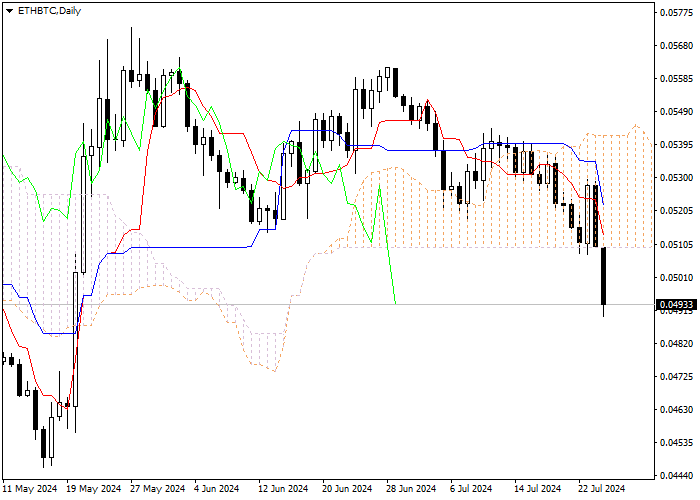Click the 0.05105 price axis label
700x500 pixels.
click(x=676, y=245)
